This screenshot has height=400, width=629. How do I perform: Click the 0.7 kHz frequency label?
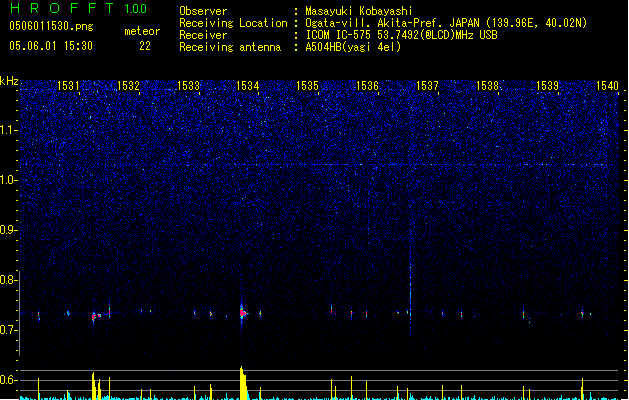coord(9,330)
